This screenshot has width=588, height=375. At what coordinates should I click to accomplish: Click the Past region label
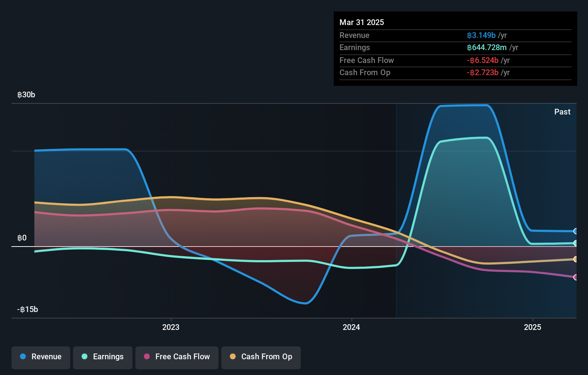pyautogui.click(x=562, y=112)
